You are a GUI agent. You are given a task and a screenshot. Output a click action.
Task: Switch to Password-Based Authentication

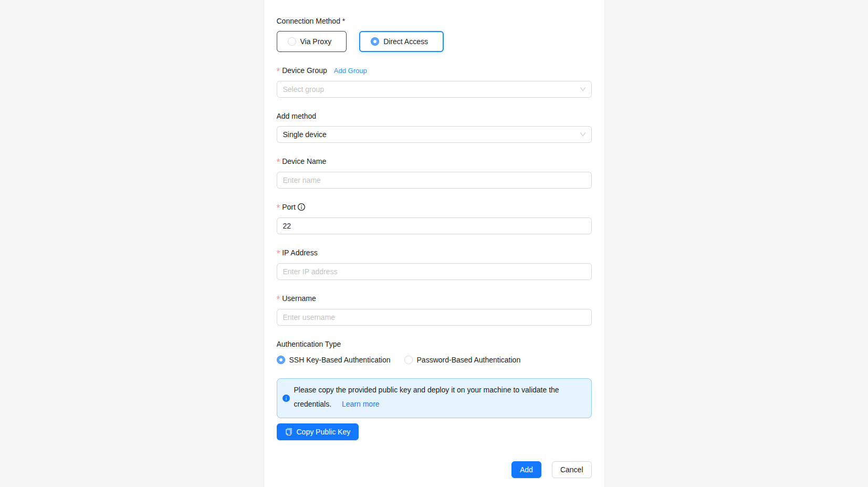pos(409,360)
